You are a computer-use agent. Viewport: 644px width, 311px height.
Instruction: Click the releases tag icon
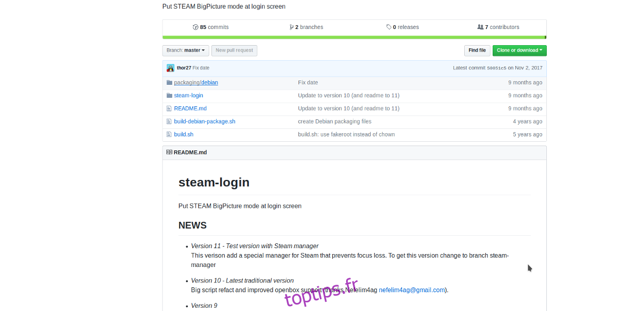[389, 27]
